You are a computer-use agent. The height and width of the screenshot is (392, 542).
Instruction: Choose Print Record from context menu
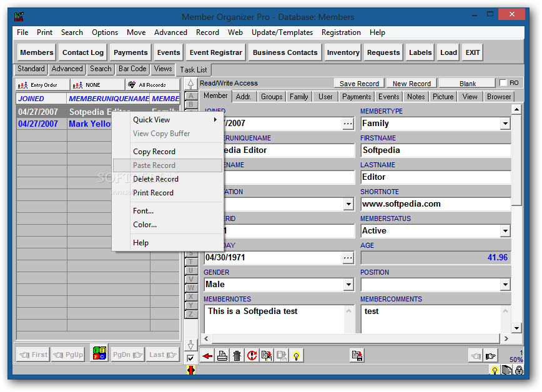(167, 193)
